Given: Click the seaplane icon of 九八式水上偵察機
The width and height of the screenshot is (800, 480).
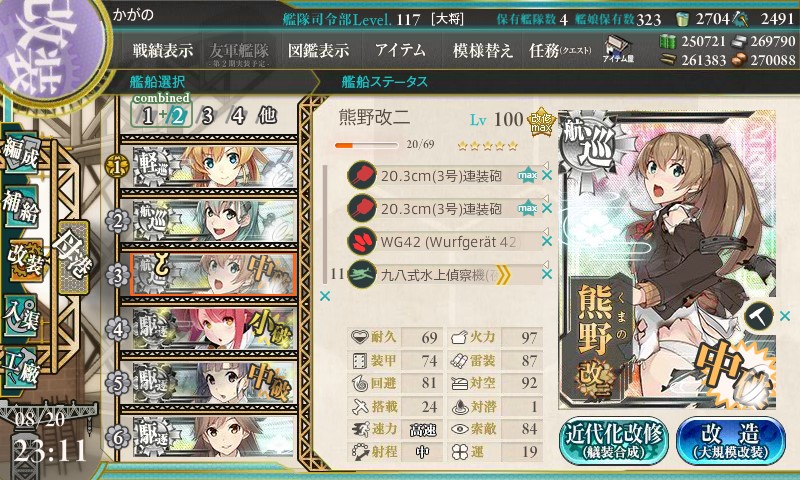Looking at the screenshot, I should click(x=361, y=274).
